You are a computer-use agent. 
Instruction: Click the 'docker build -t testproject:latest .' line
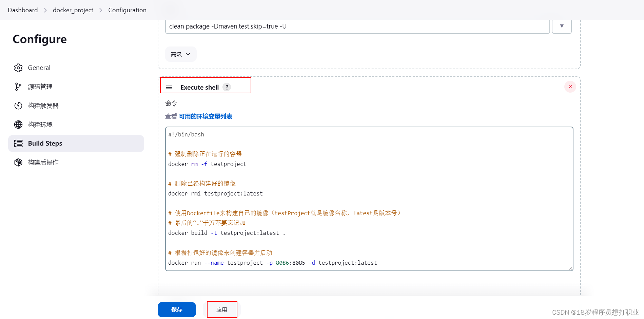tap(227, 233)
